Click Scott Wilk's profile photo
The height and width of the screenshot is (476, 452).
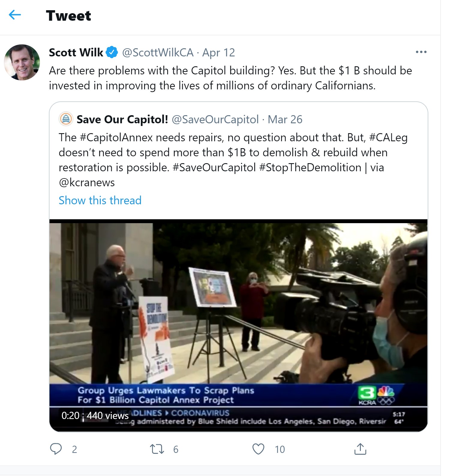(22, 62)
